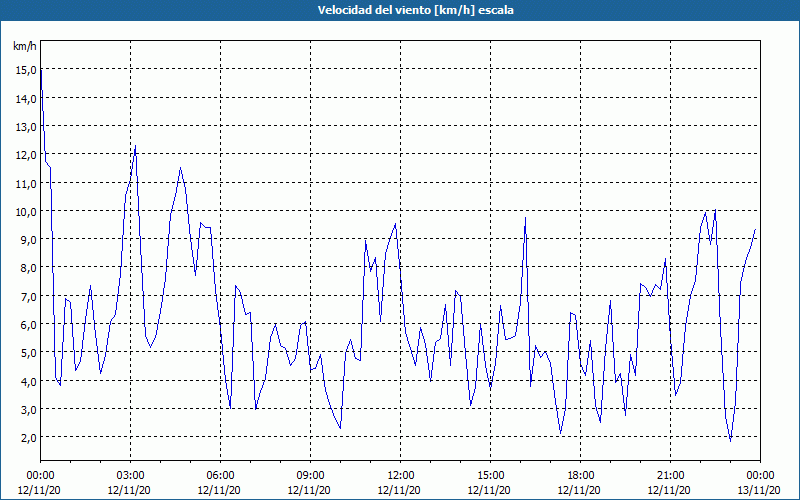800x500 pixels.
Task: Click the 'km/h' unit label
Action: 25,46
